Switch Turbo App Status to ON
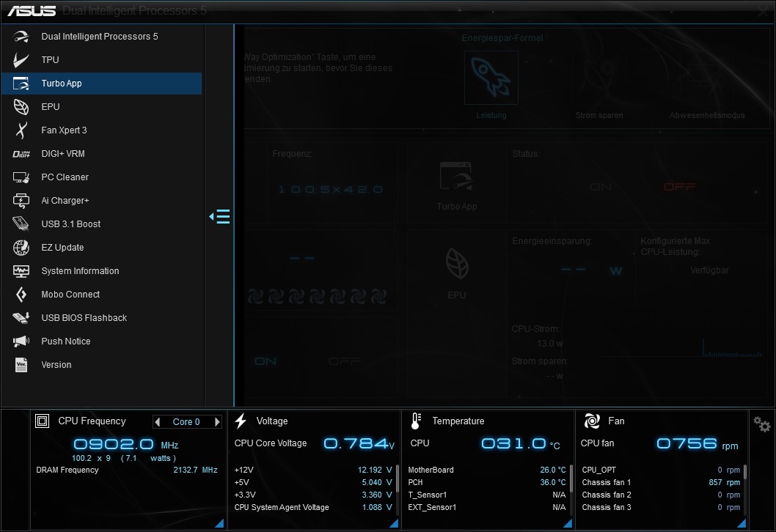 tap(600, 187)
